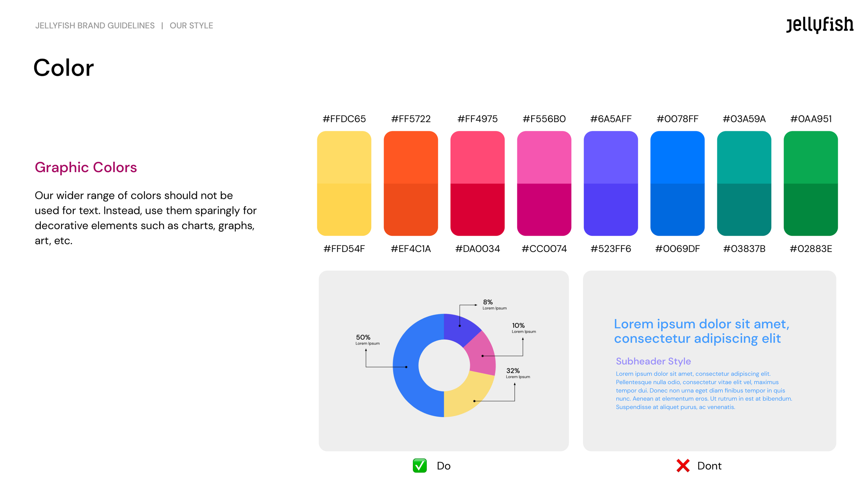
Task: Click the blue Lorem ipsum body paragraph
Action: [704, 390]
